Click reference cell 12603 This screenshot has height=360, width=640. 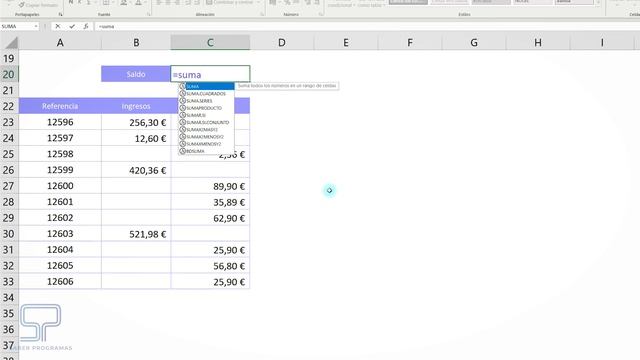point(60,233)
